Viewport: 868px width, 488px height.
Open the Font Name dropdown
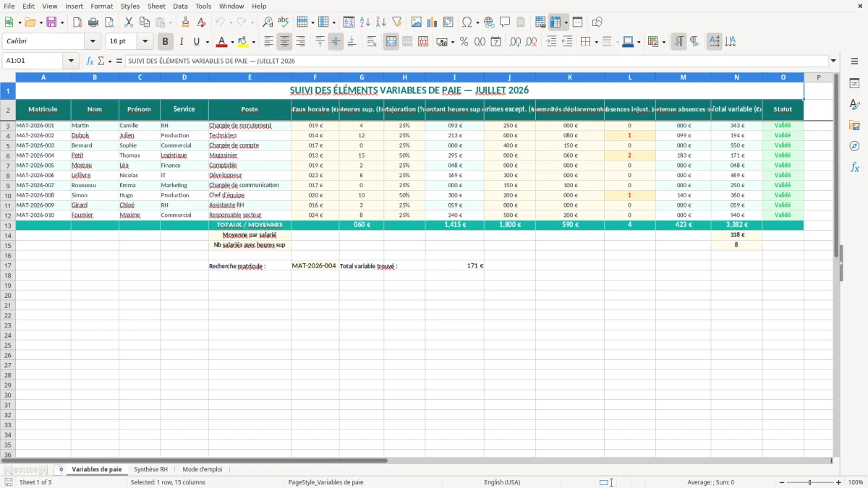coord(93,42)
